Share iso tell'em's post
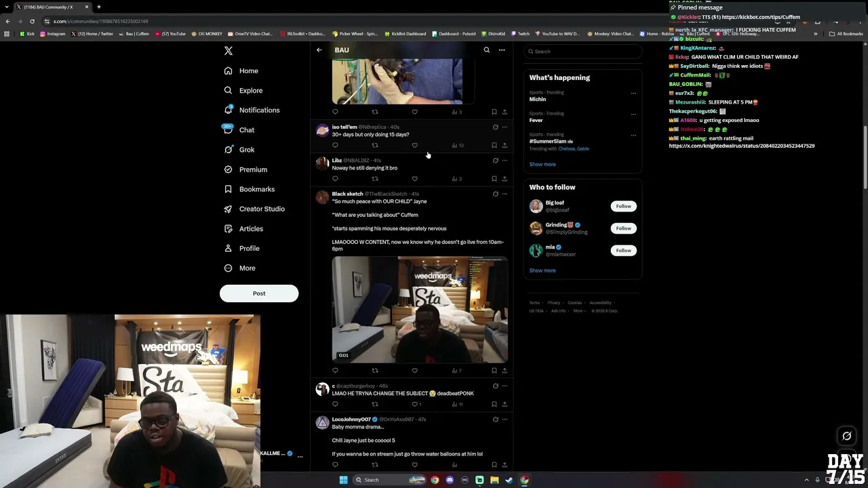Image resolution: width=868 pixels, height=488 pixels. click(505, 145)
